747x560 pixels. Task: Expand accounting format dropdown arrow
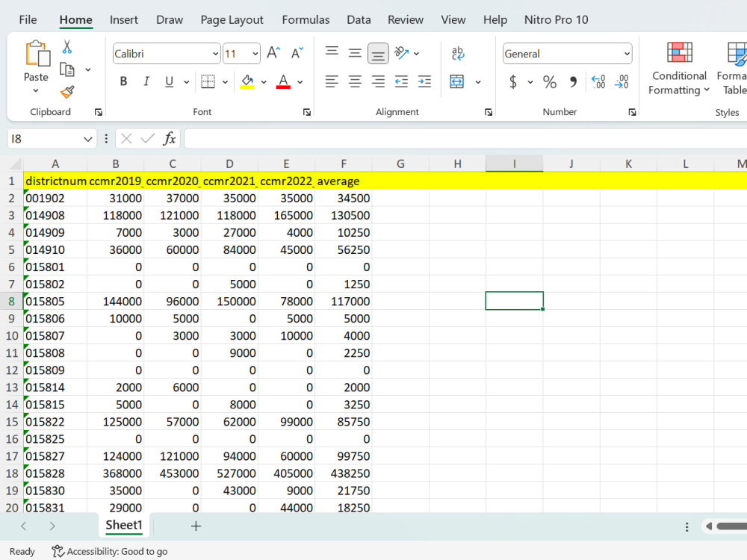click(530, 82)
